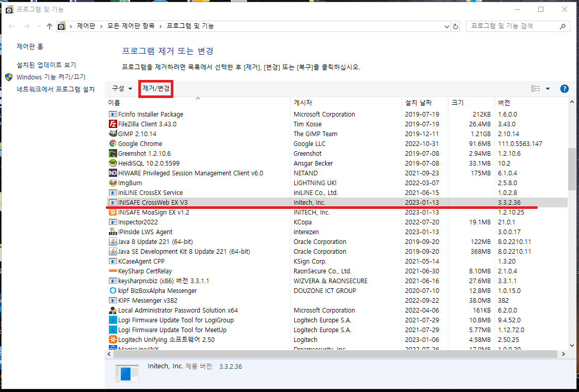
Task: Click 모든 제어판 항목 breadcrumb segment
Action: [x=131, y=26]
